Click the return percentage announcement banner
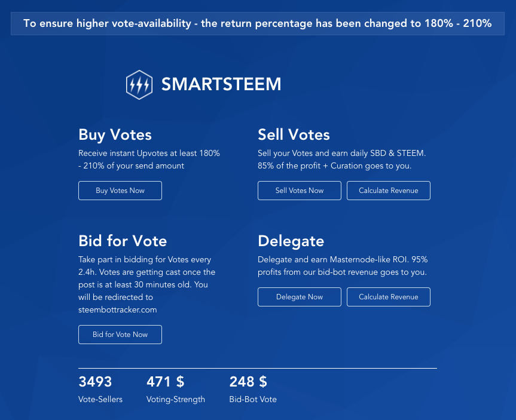Image resolution: width=516 pixels, height=420 pixels. [258, 23]
